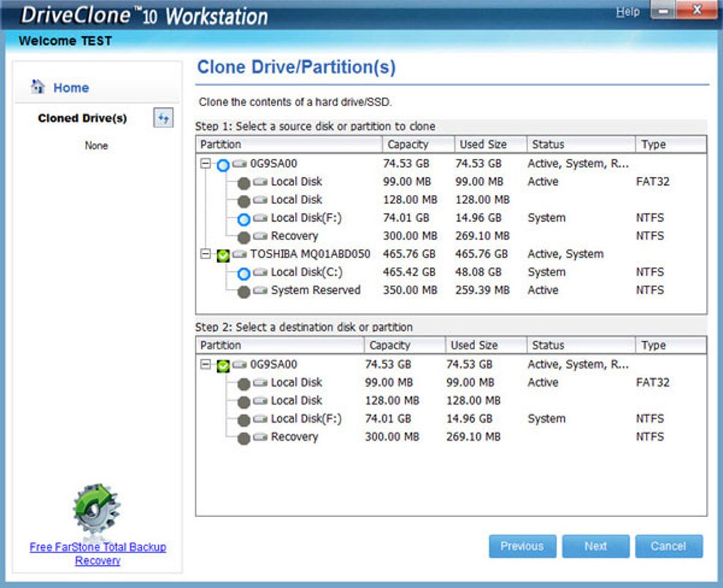Click Cloned Drive(s) heading in sidebar
723x588 pixels.
pyautogui.click(x=82, y=118)
